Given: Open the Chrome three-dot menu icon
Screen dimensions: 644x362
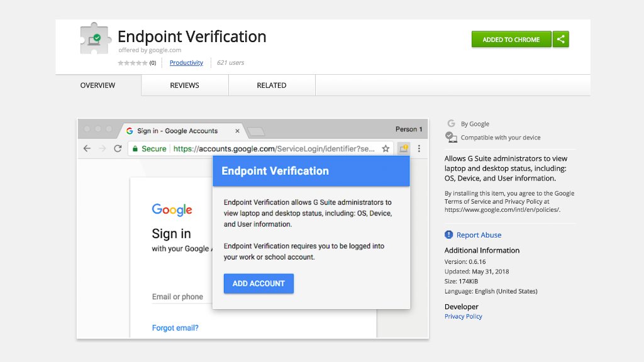Looking at the screenshot, I should pos(419,148).
